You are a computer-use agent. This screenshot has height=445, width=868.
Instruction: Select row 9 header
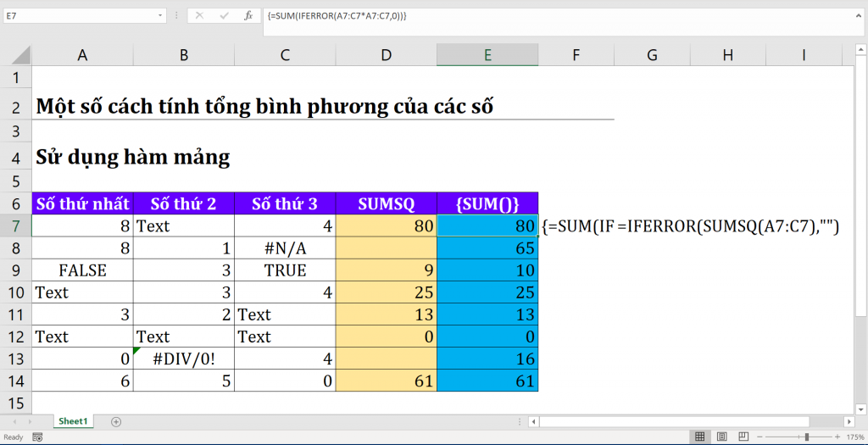pos(15,270)
